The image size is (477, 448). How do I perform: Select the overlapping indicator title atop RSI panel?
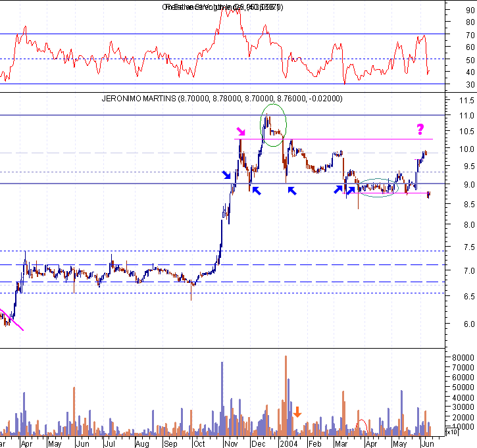[222, 7]
